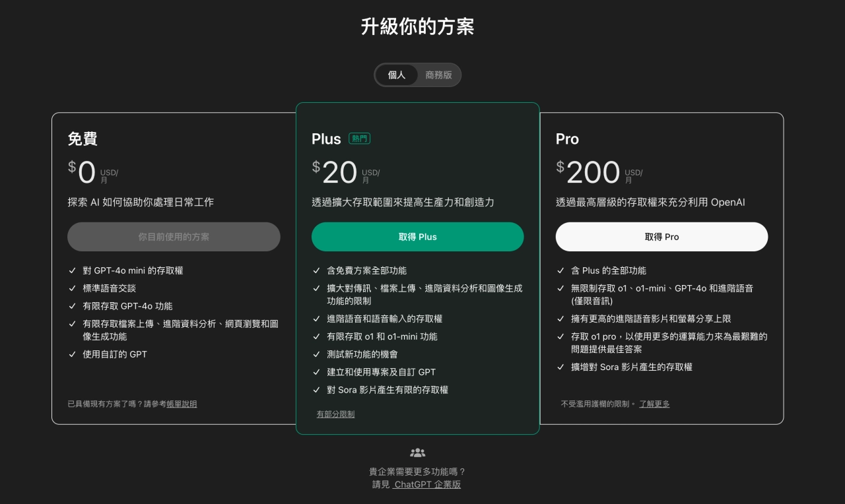Click the 免費 plan title
Screen dimensions: 845x504
(x=83, y=139)
